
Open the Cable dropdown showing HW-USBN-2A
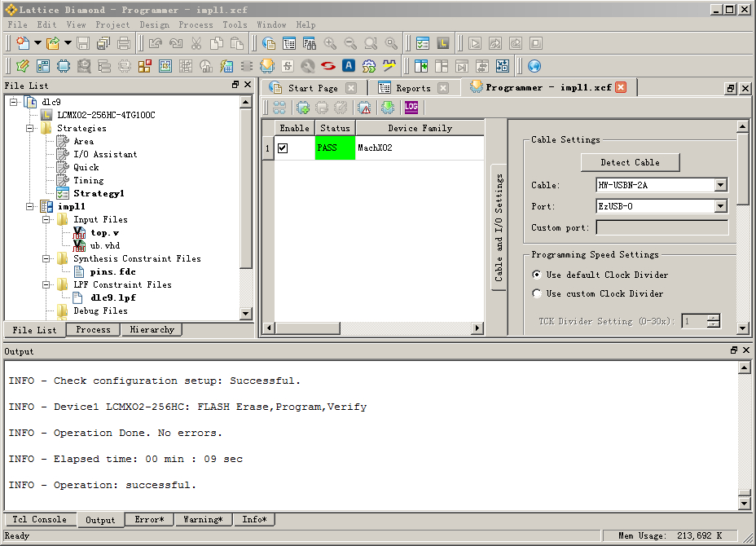click(720, 185)
